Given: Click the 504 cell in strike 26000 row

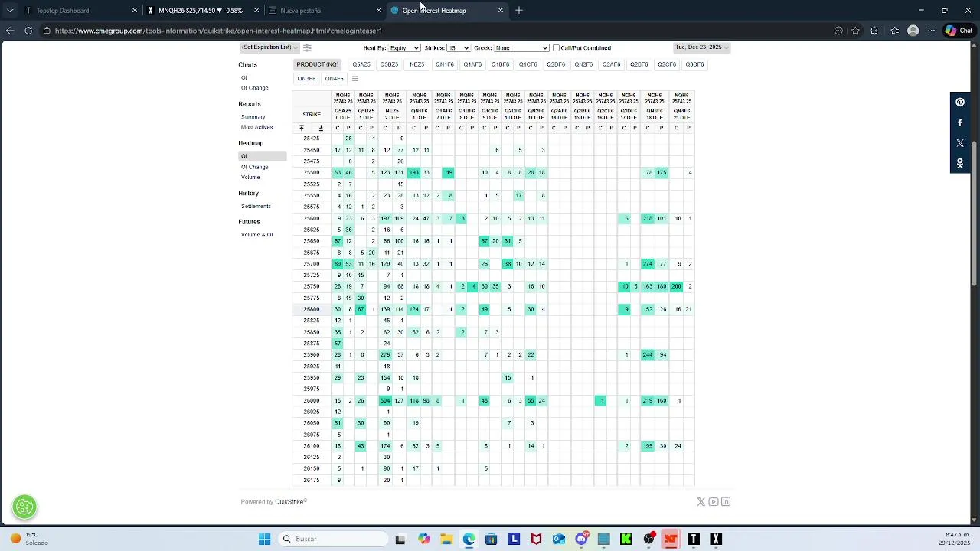Looking at the screenshot, I should (385, 400).
